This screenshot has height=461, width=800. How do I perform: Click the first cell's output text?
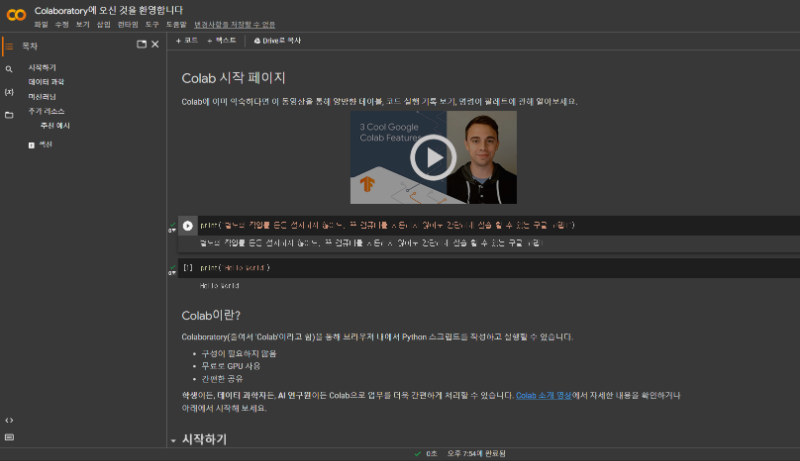[x=370, y=243]
